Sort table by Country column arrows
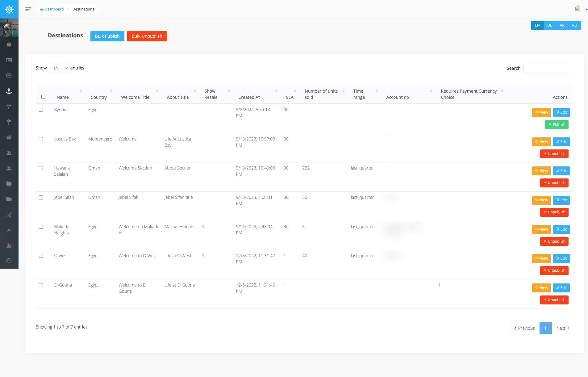Image resolution: width=588 pixels, height=377 pixels. [x=111, y=91]
